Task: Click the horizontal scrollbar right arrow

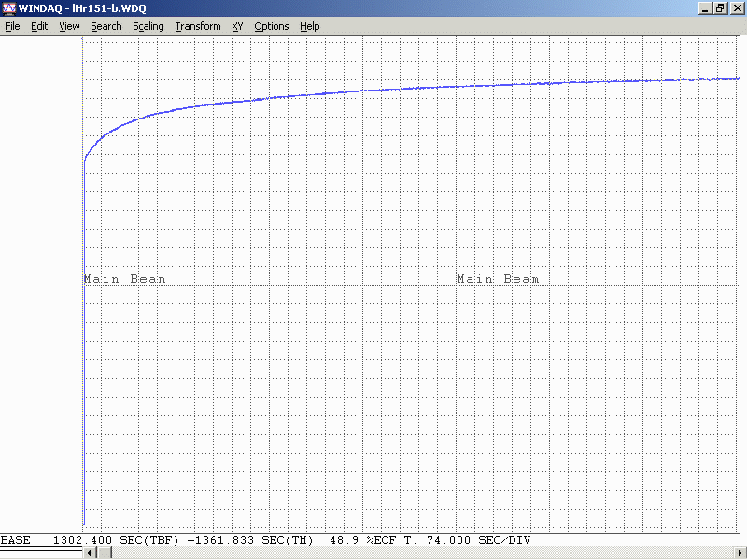Action: click(740, 553)
